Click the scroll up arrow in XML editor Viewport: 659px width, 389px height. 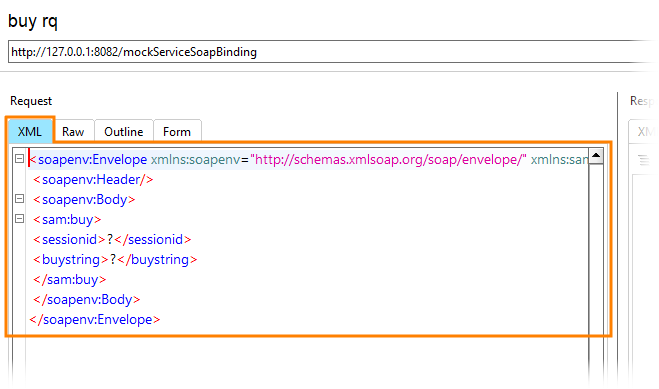596,156
